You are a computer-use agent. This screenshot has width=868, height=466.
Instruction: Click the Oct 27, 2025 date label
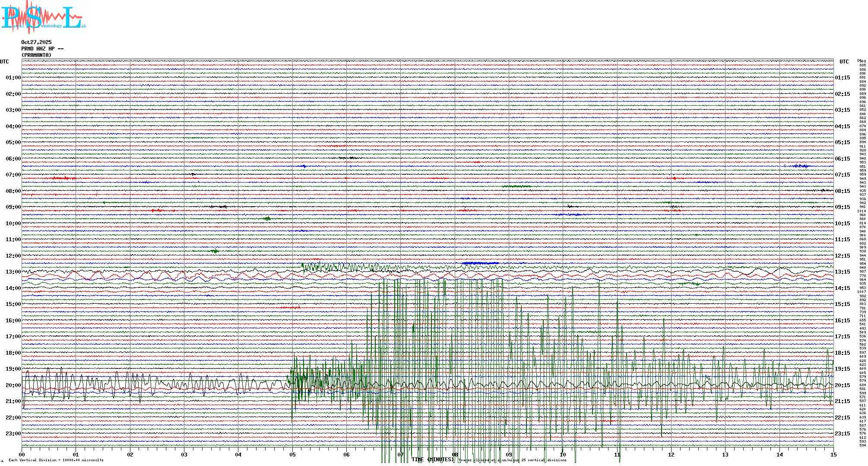coord(36,42)
